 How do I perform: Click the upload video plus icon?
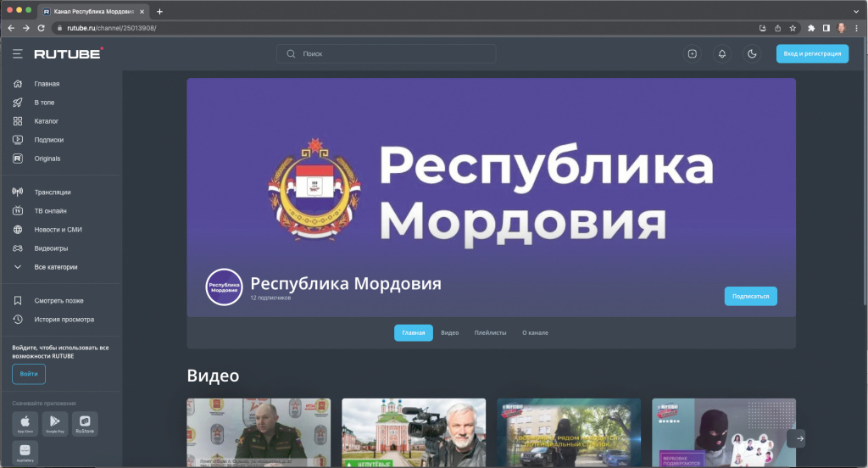[x=692, y=53]
